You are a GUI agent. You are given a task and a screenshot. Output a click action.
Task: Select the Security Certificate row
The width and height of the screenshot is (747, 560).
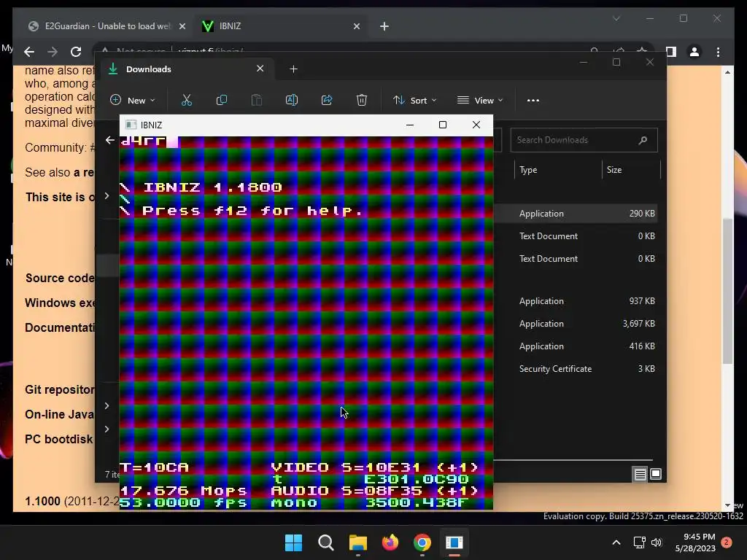[576, 368]
